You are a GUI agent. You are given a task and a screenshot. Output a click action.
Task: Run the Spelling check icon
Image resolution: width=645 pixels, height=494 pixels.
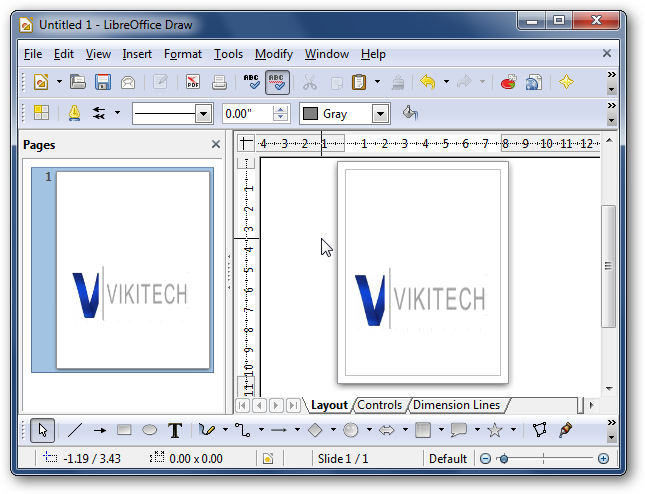coord(251,82)
